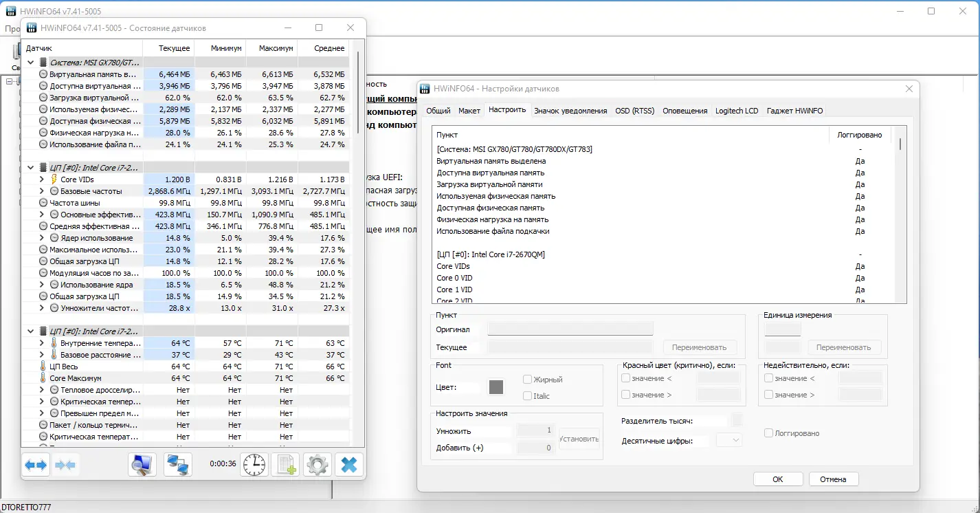Screen dimensions: 980x513
Task: Check 'значение >' under Красный цвет (критично)
Action: pos(625,395)
